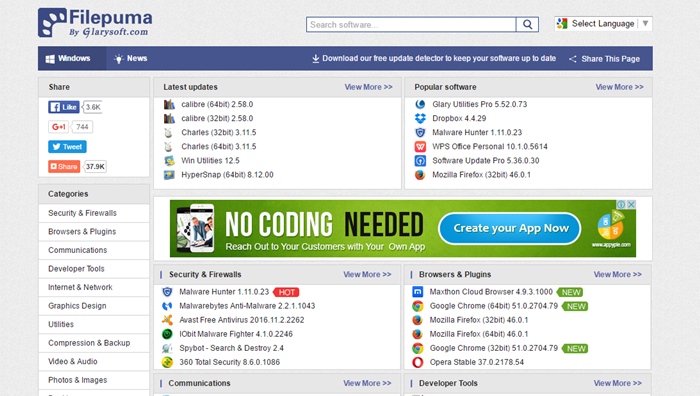Viewport: 700px width, 396px height.
Task: Click the Google +1 button
Action: click(x=58, y=127)
